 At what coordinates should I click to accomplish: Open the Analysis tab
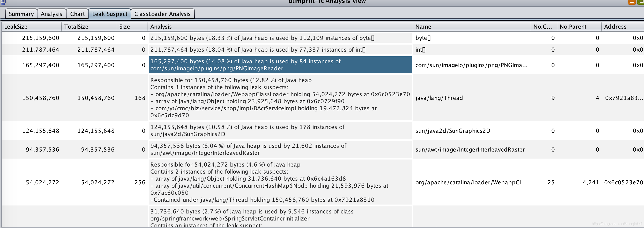point(52,14)
